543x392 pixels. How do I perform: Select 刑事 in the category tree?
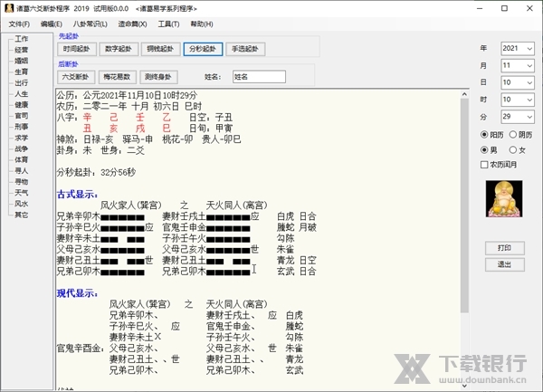pos(21,127)
